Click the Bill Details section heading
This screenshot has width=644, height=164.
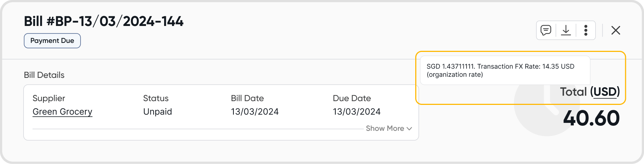(x=44, y=75)
